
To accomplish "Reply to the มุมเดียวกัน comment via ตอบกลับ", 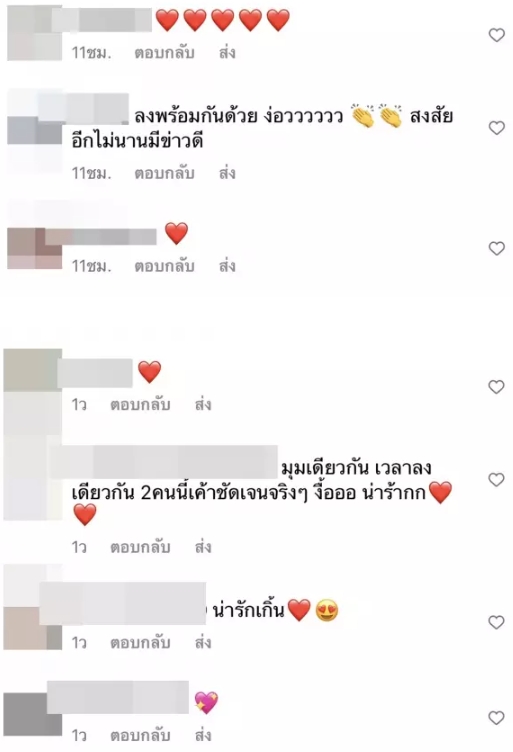I will [x=140, y=547].
